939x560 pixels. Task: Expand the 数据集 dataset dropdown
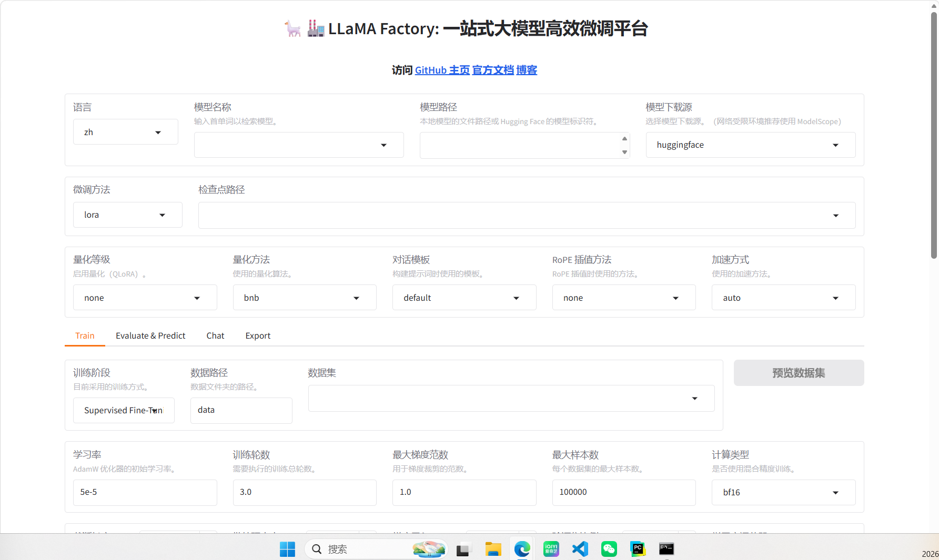(x=511, y=398)
